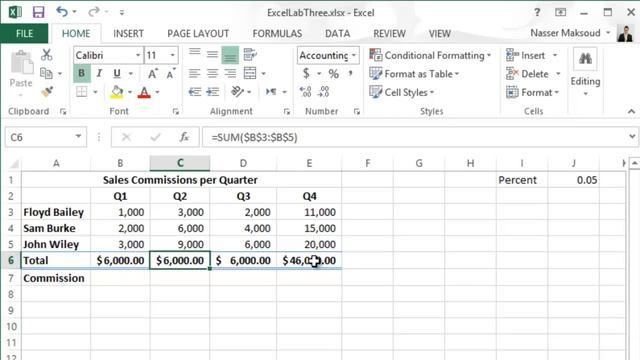Screen dimensions: 640x360
Task: Open Nasser Maksoud account menu
Action: (x=570, y=33)
